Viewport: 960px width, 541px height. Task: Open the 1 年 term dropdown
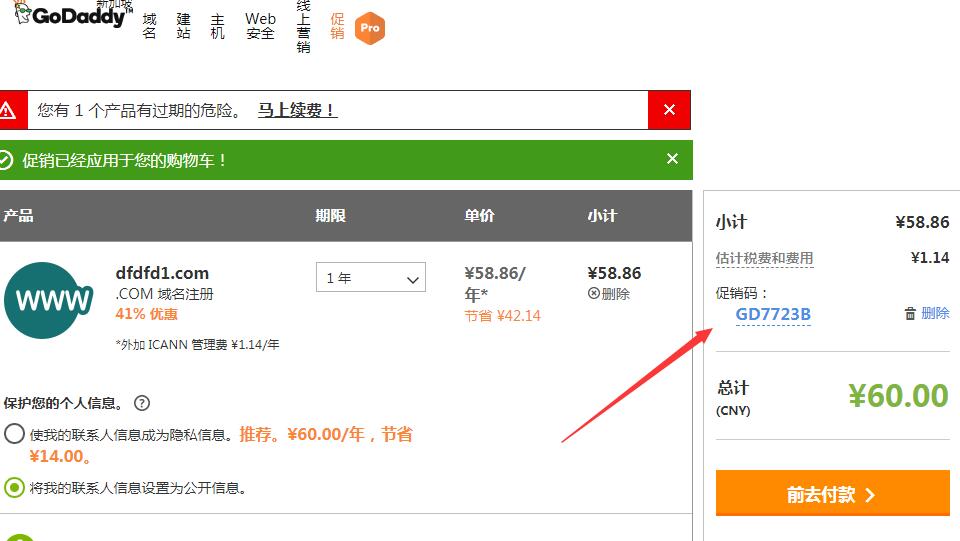(x=371, y=278)
